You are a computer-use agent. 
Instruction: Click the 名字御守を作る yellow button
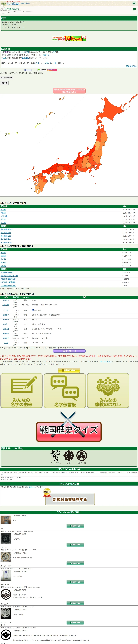tap(69, 370)
